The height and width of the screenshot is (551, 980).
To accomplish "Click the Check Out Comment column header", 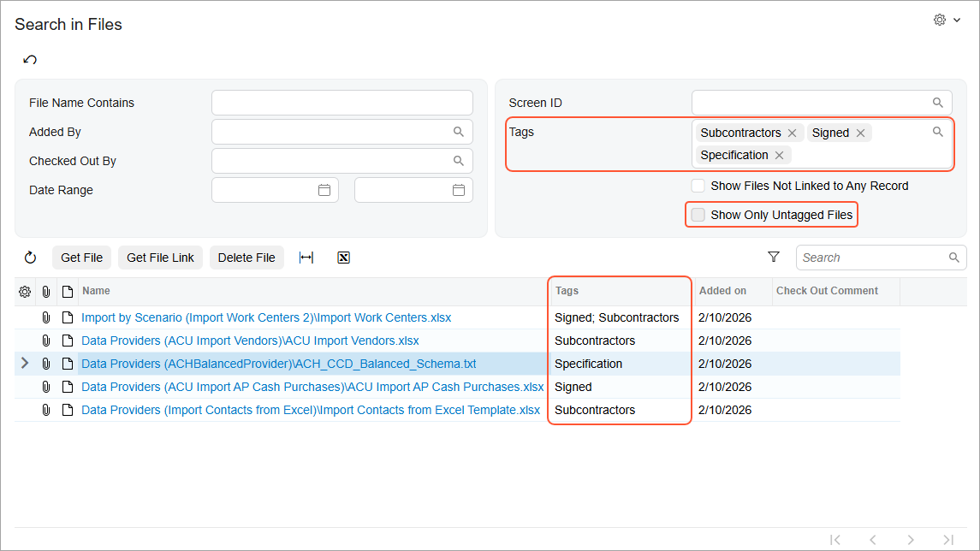I will (x=827, y=291).
